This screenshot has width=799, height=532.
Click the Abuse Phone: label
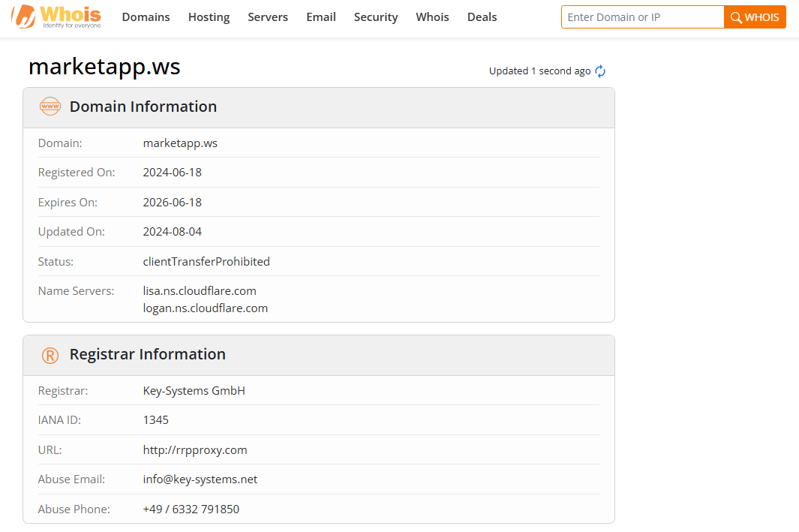point(74,509)
